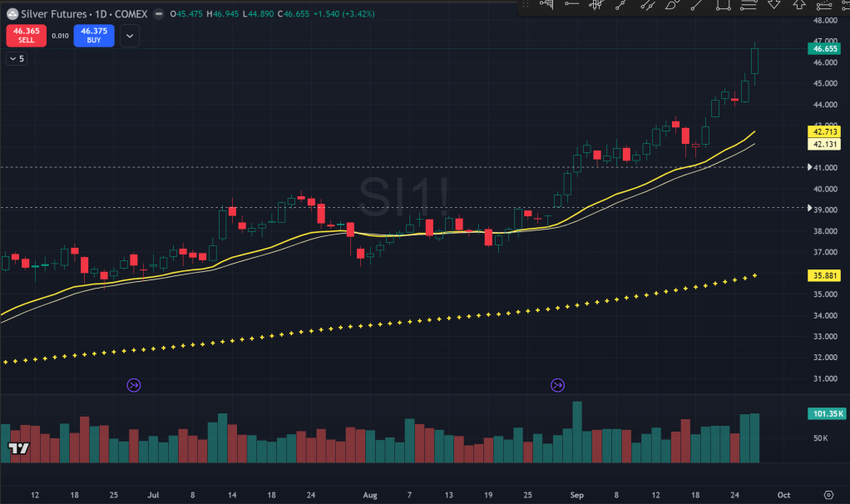Viewport: 850px width, 504px height.
Task: Select the rectangle shape tool
Action: point(723,5)
